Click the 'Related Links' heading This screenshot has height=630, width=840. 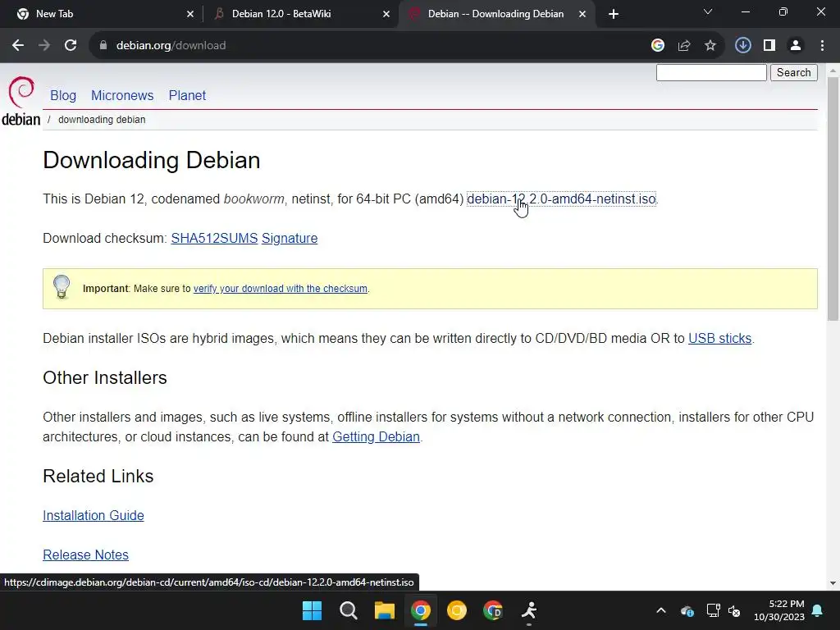pyautogui.click(x=98, y=477)
